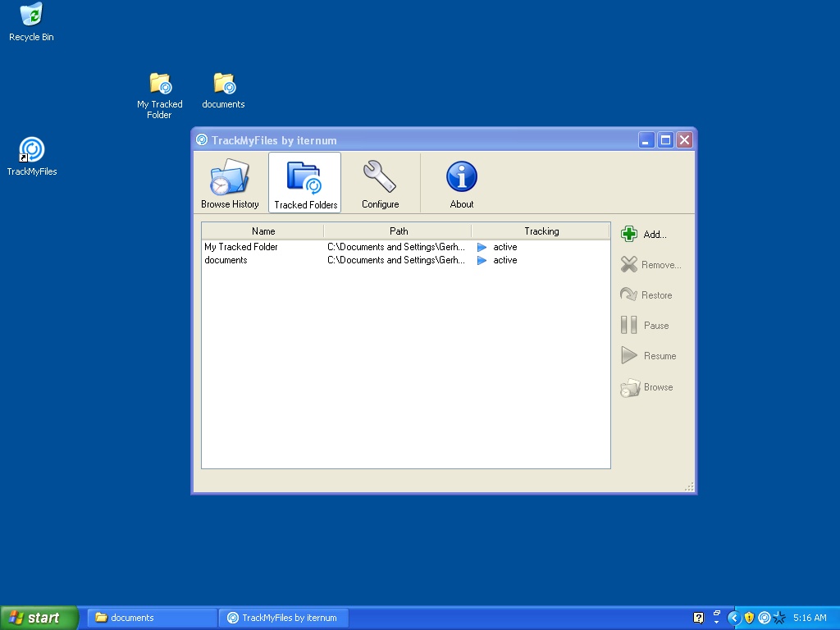Click the help icon in the taskbar
840x630 pixels.
click(x=698, y=618)
